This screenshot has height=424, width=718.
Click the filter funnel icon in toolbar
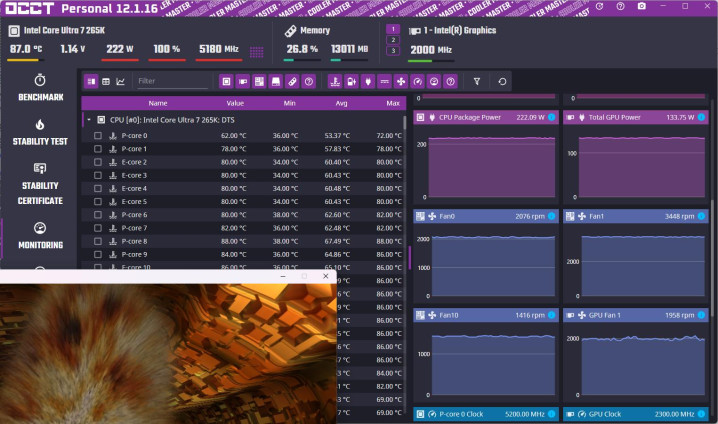(x=477, y=81)
